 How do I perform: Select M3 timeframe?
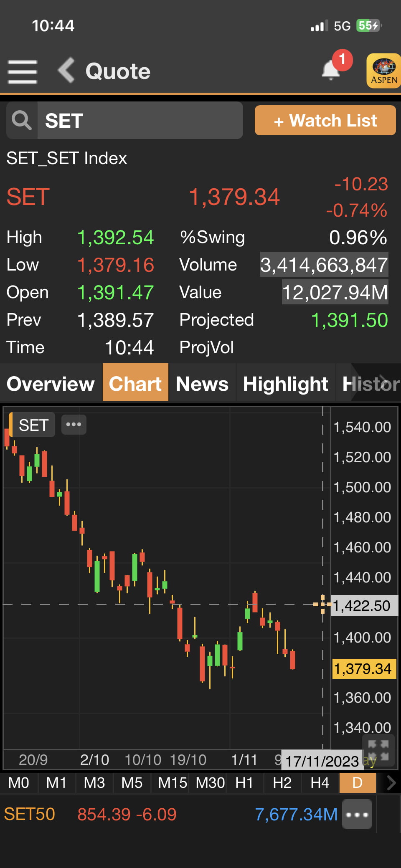click(x=94, y=783)
